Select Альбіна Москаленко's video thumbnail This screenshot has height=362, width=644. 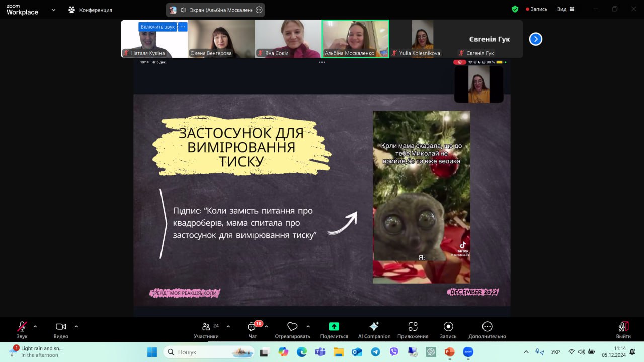(x=356, y=39)
